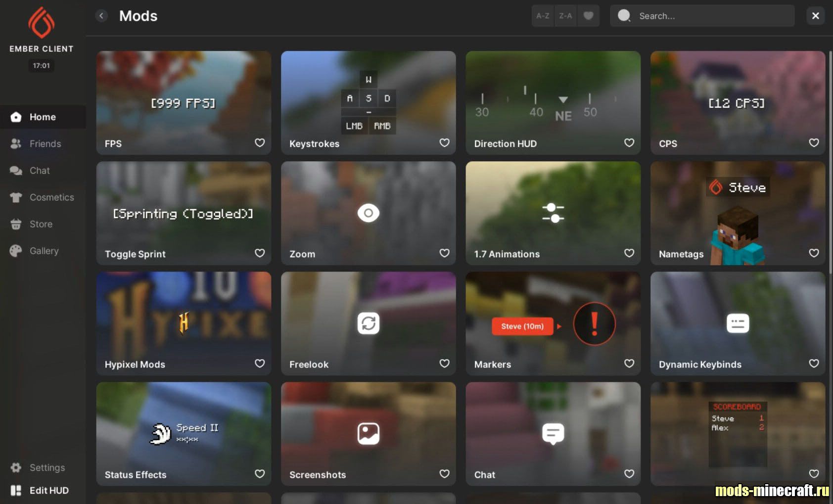Viewport: 833px width, 504px height.
Task: Favorite the Chat mod card
Action: [x=629, y=474]
